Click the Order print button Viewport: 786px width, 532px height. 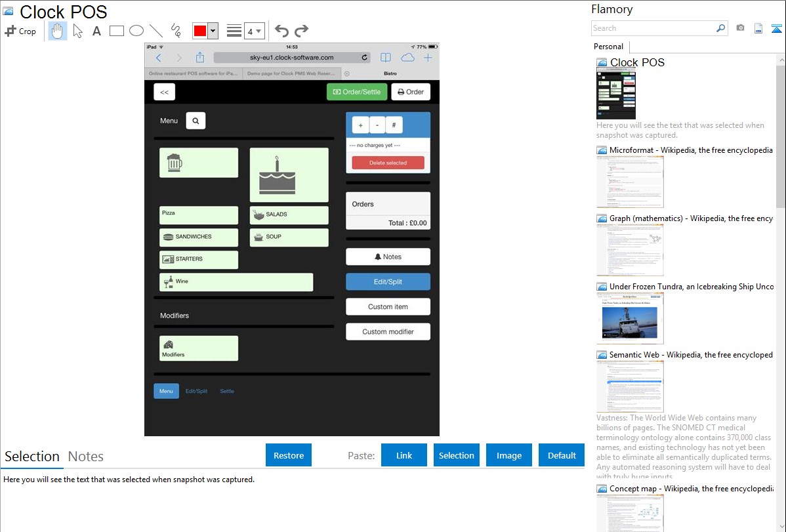pos(411,92)
